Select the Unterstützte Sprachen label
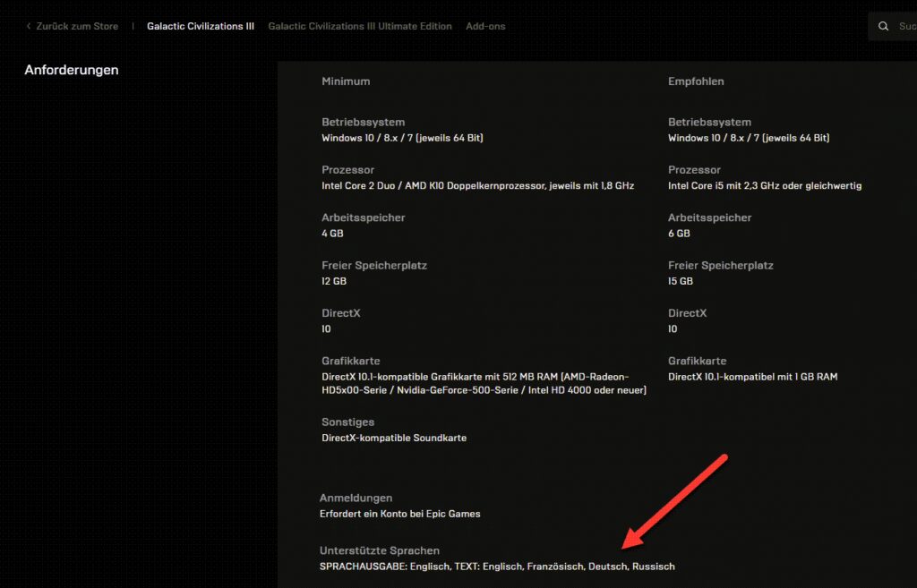Viewport: 917px width, 588px height. coord(379,550)
